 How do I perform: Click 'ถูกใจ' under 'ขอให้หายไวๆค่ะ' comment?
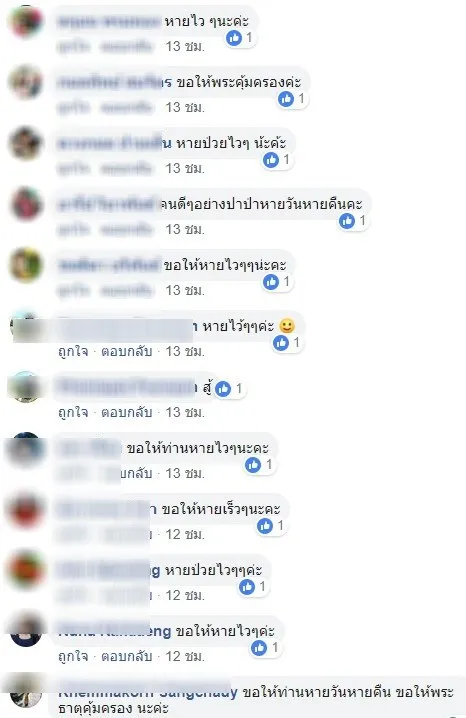click(x=73, y=656)
